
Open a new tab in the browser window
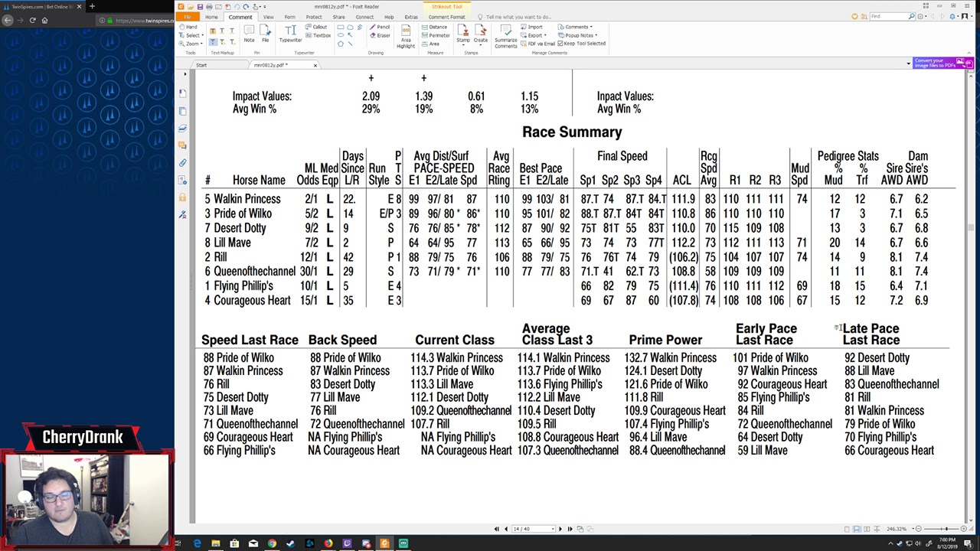(x=92, y=6)
